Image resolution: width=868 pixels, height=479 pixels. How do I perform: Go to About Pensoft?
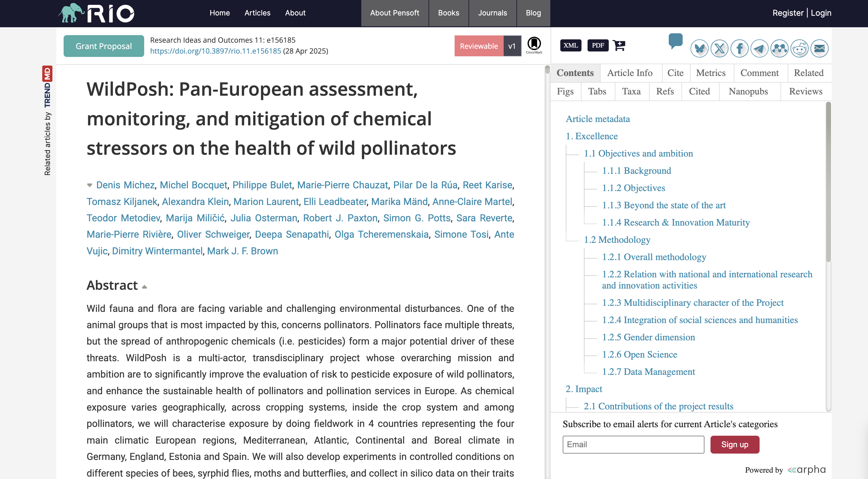395,13
